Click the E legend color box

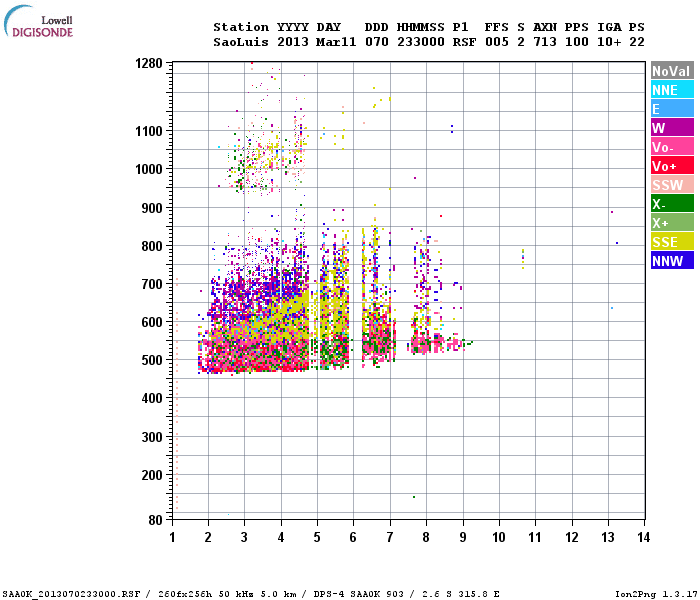(672, 109)
